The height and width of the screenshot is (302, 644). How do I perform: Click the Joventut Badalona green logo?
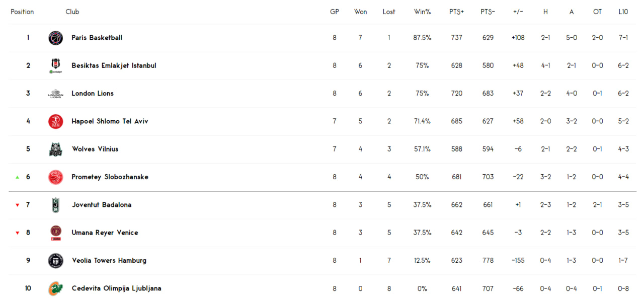pos(56,205)
